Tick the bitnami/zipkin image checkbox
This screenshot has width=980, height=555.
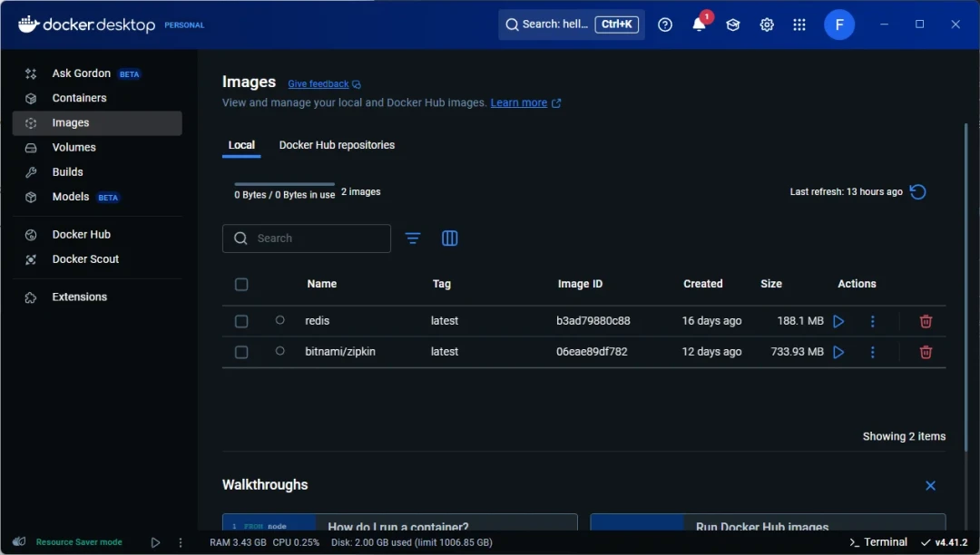click(x=241, y=352)
